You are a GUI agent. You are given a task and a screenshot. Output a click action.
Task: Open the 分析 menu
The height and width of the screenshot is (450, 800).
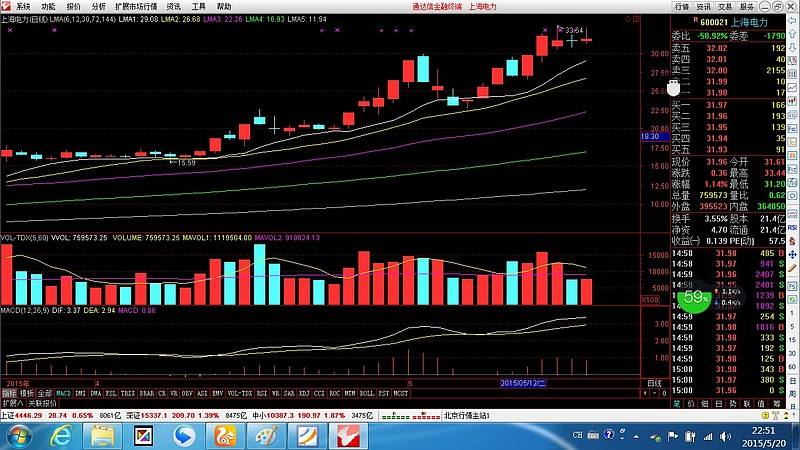click(98, 7)
